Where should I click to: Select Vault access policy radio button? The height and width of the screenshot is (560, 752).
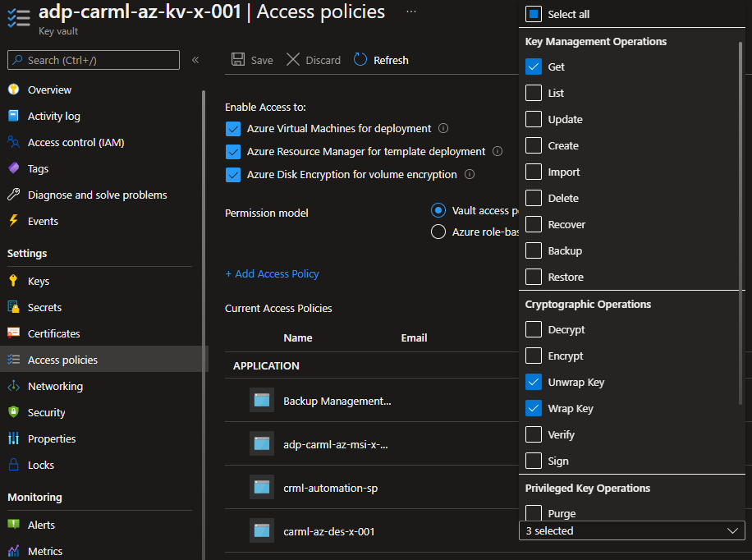coord(438,210)
